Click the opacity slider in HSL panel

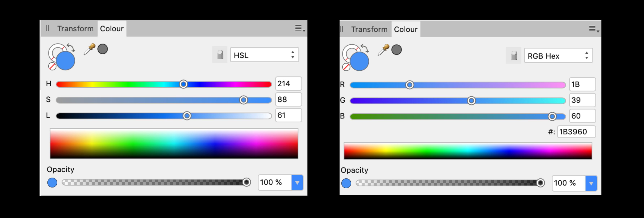(156, 182)
